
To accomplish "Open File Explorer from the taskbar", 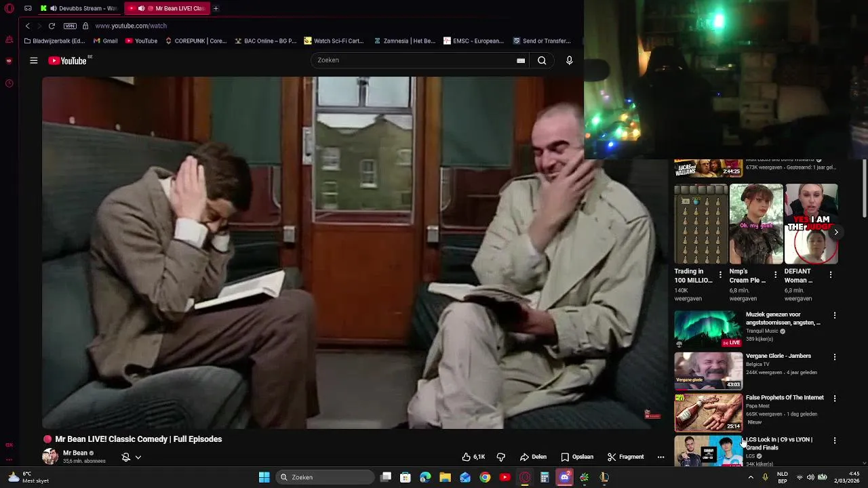I will [445, 477].
